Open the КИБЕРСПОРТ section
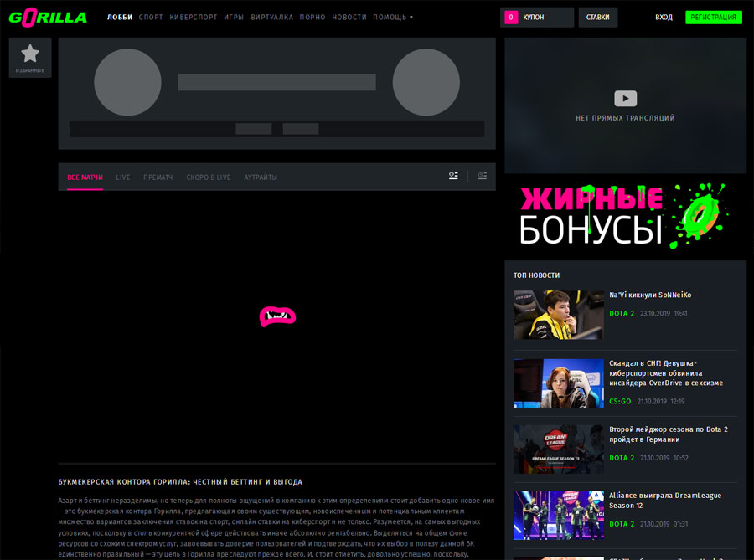 click(x=194, y=18)
